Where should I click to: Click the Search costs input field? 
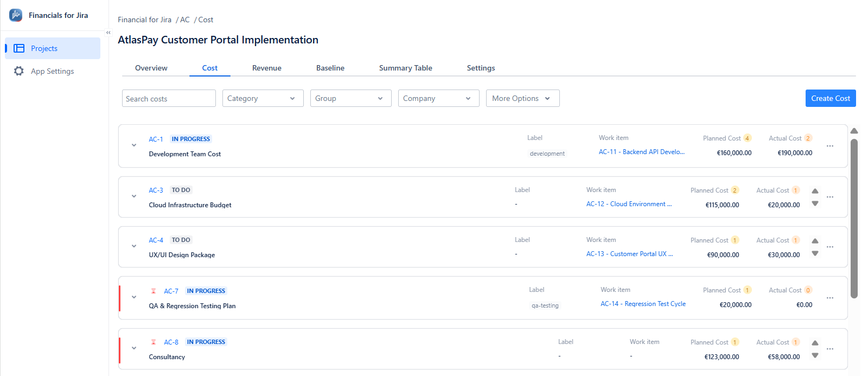169,98
